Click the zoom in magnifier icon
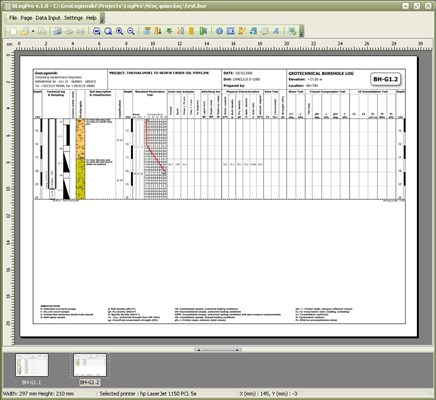 coord(119,31)
